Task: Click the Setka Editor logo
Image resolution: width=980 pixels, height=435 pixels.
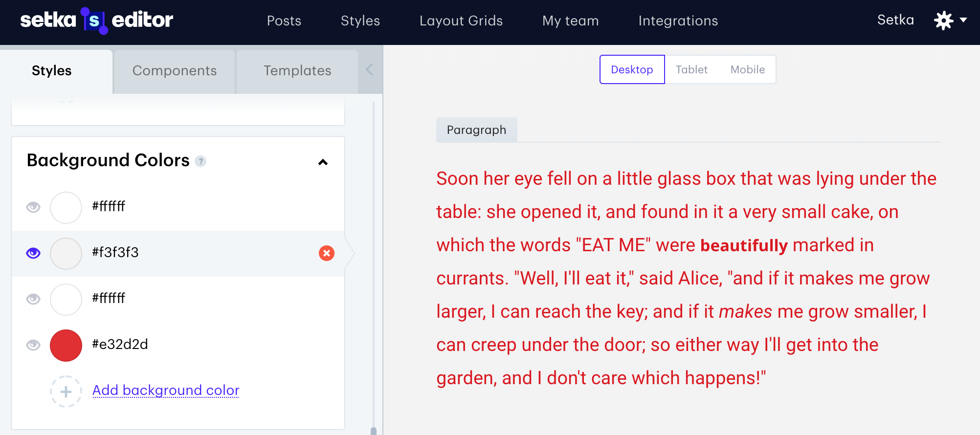Action: pos(96,21)
